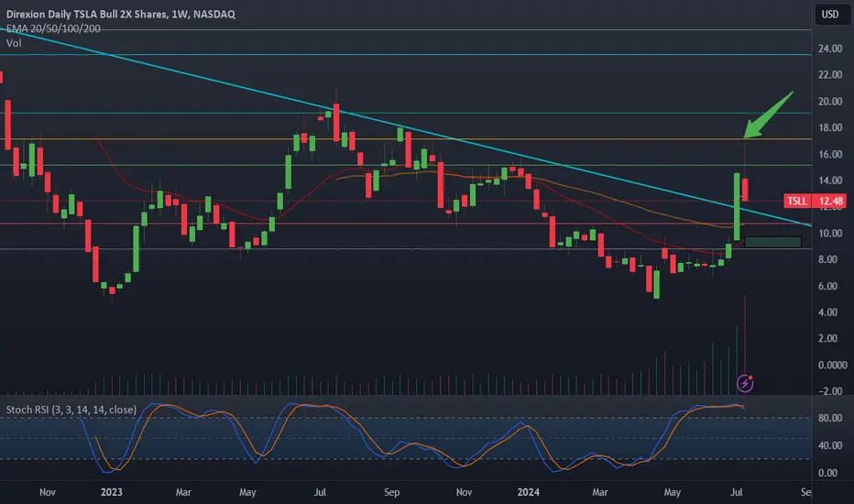Click the 2.00 price axis label
Image resolution: width=854 pixels, height=504 pixels.
click(x=827, y=338)
